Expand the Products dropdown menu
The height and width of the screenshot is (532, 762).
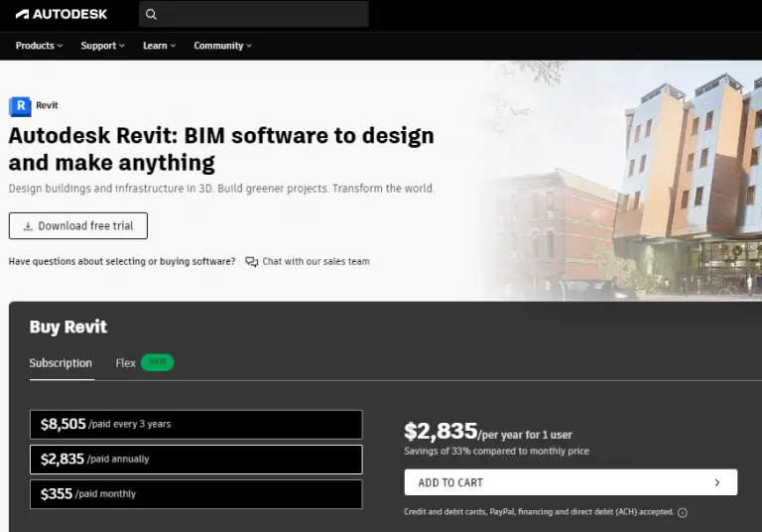click(x=39, y=46)
